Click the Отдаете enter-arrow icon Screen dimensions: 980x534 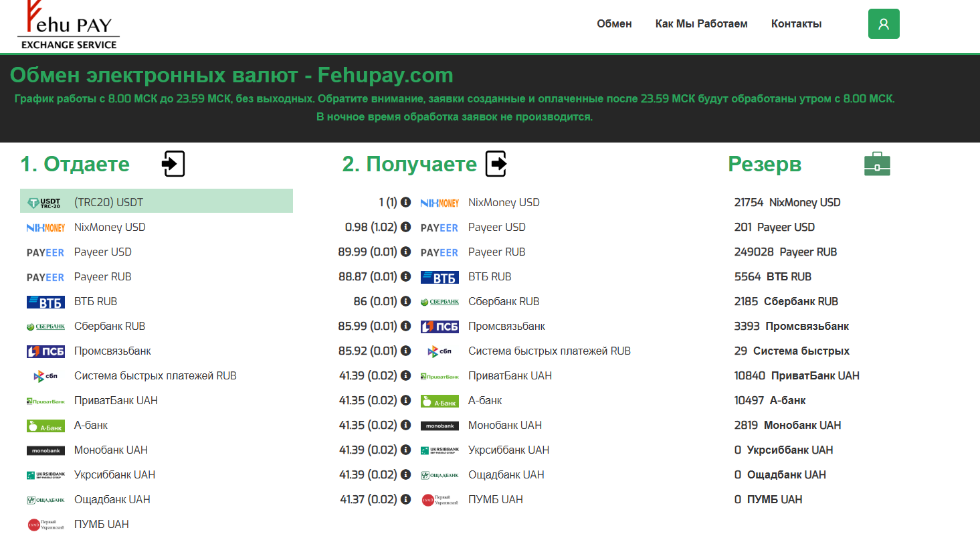(x=174, y=164)
